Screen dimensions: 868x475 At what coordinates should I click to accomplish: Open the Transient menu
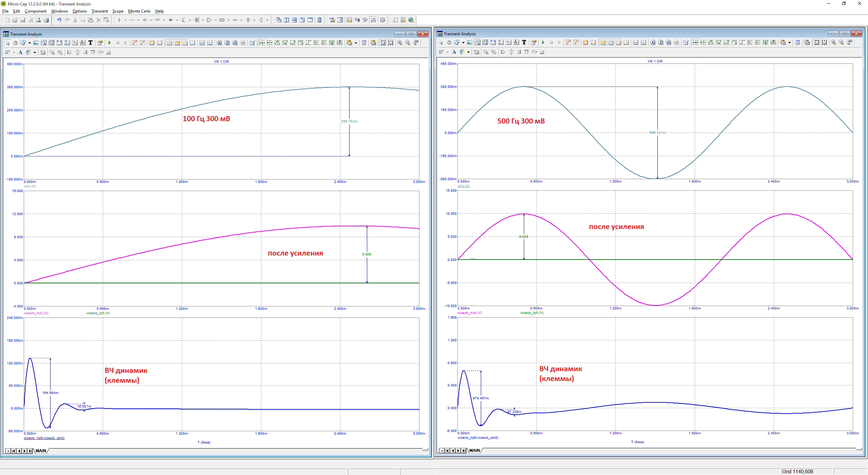pos(100,11)
